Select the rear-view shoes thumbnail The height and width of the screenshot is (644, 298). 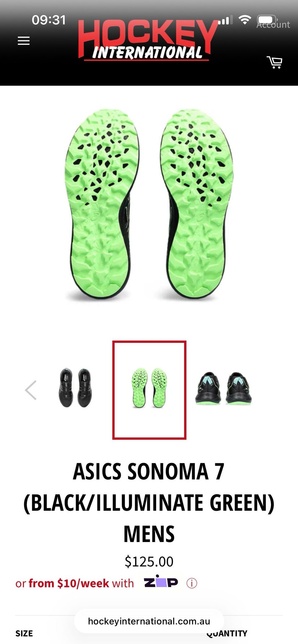point(223,389)
